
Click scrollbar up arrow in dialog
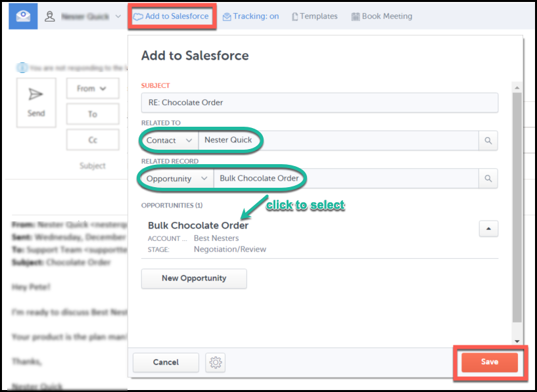pyautogui.click(x=517, y=88)
